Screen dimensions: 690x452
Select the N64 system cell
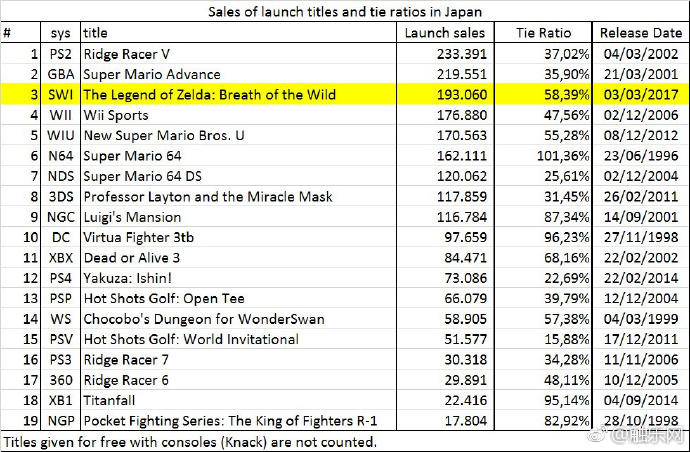click(61, 155)
